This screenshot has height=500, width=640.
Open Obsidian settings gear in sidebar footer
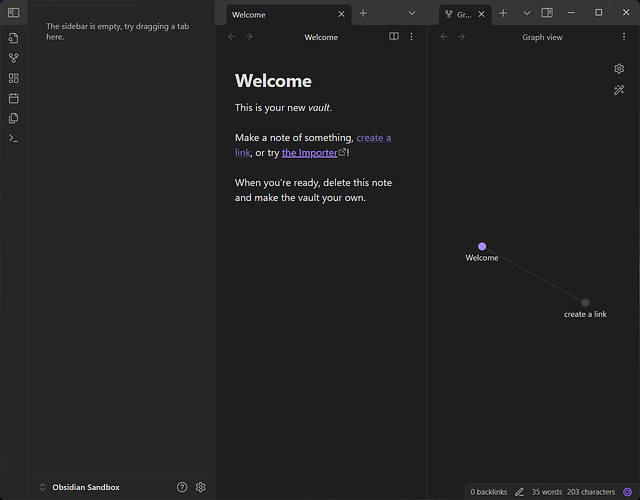[200, 487]
